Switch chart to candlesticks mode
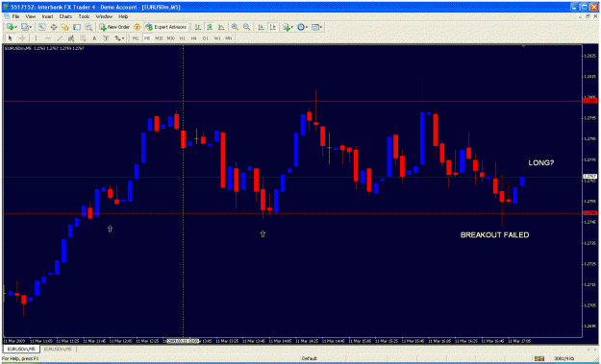Screen dimensions: 601x364 pos(210,27)
